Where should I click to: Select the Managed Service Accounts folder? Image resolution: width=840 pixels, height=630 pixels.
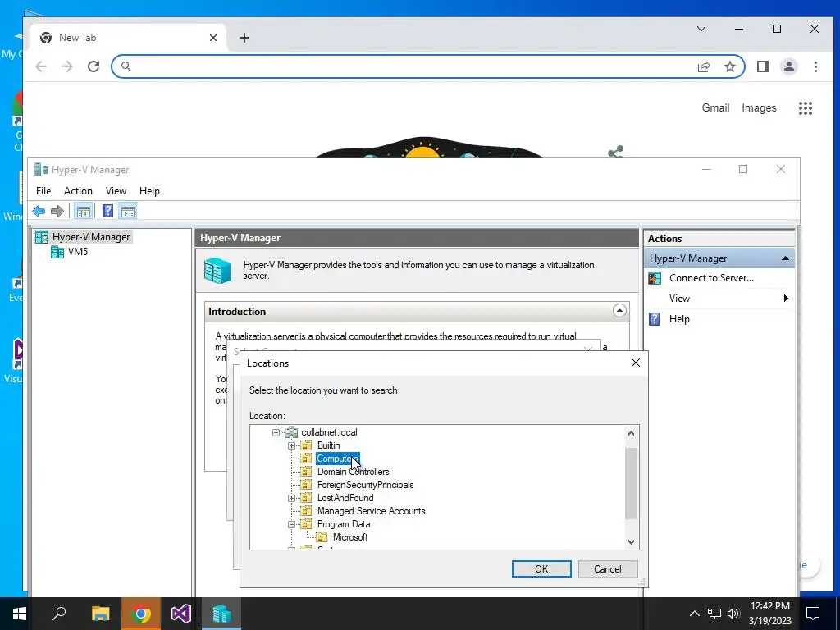pos(371,511)
